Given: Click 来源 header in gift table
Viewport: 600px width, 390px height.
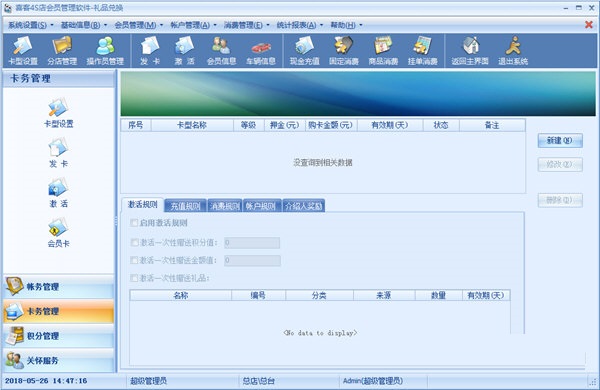Looking at the screenshot, I should pyautogui.click(x=384, y=295).
